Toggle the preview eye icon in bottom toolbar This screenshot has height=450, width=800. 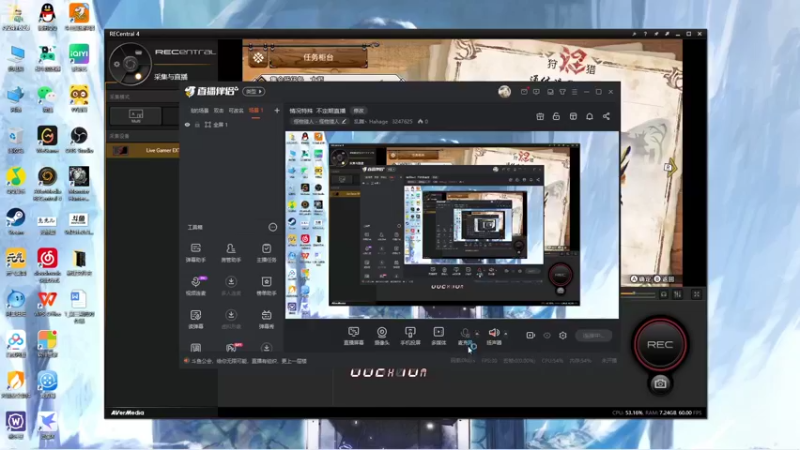pyautogui.click(x=547, y=335)
